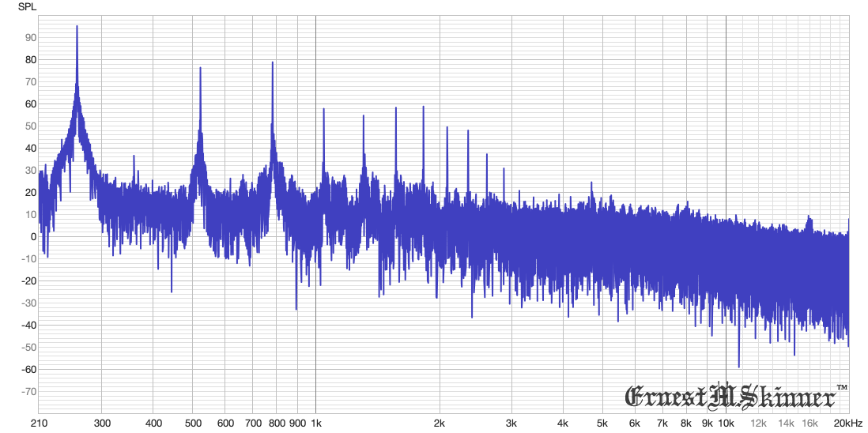Click the 70 tick label on SPL axis
The height and width of the screenshot is (433, 868).
pos(32,82)
